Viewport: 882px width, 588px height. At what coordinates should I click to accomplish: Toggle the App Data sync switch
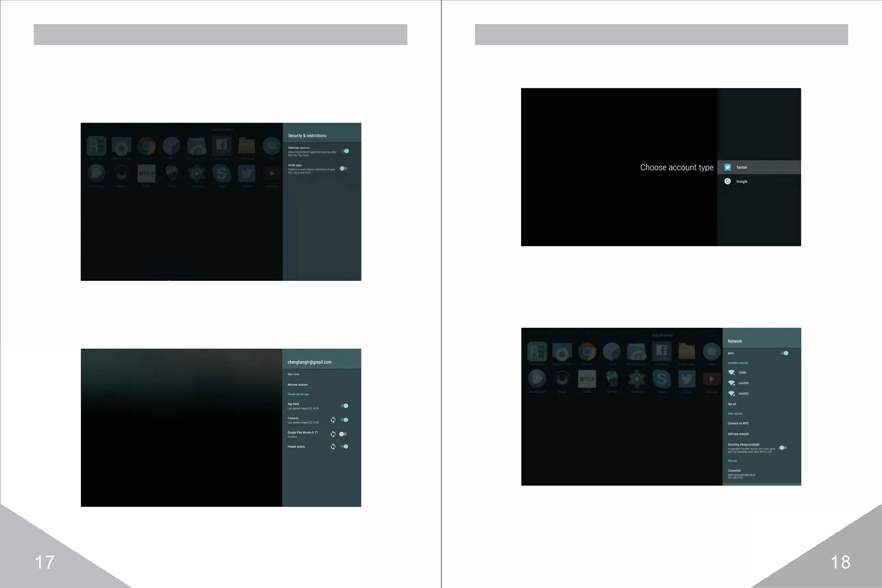click(x=344, y=405)
